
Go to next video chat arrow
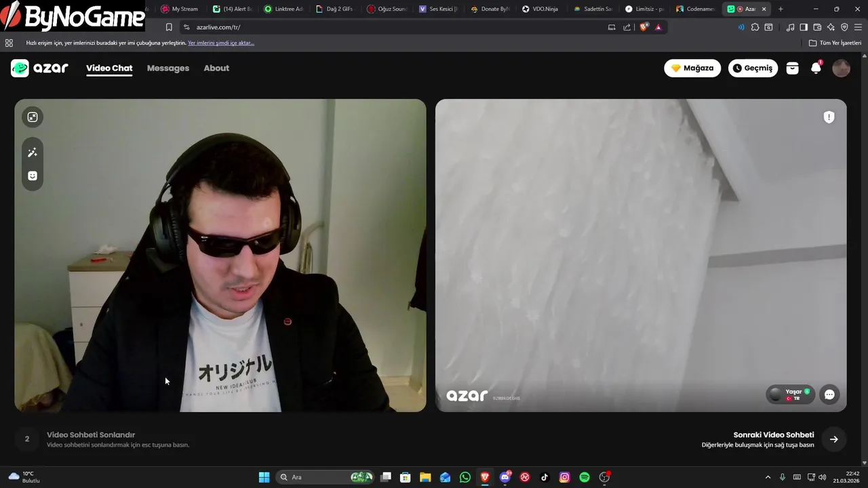click(x=834, y=439)
